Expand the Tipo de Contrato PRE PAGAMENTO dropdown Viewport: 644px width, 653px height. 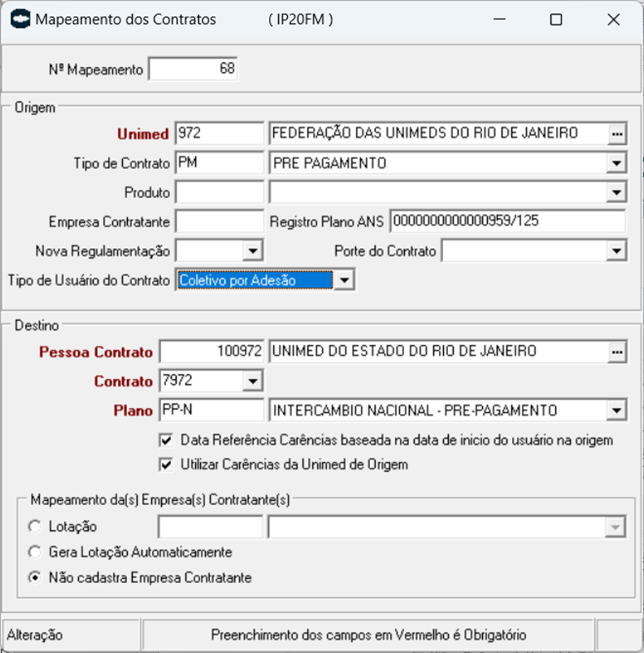tap(617, 164)
